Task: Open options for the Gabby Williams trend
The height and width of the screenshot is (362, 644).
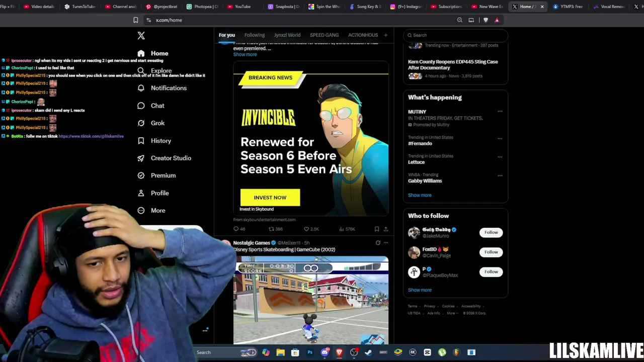Action: [500, 175]
